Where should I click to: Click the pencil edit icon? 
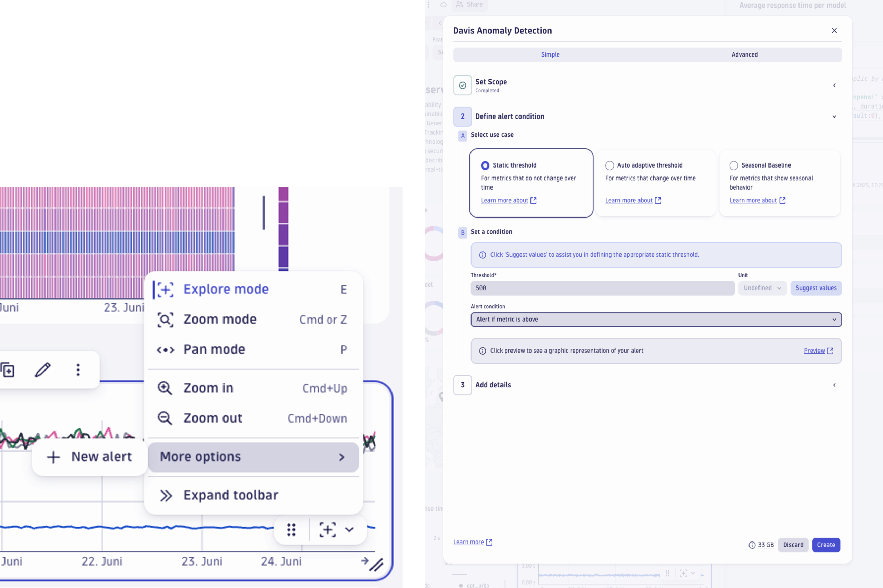tap(42, 370)
